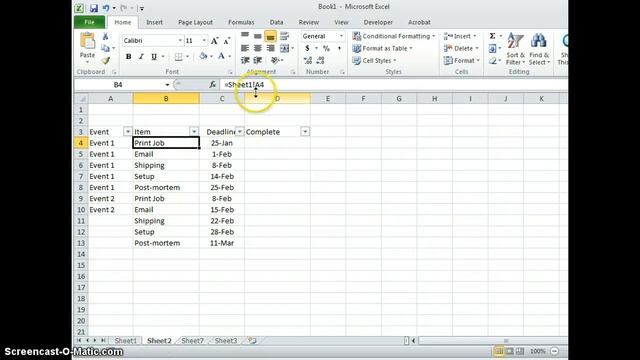Image resolution: width=640 pixels, height=360 pixels.
Task: Open Find & Select binoculars menu
Action: tap(539, 49)
